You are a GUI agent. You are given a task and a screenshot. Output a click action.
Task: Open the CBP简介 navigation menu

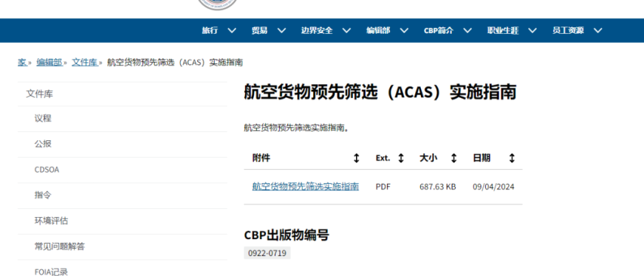tap(438, 30)
